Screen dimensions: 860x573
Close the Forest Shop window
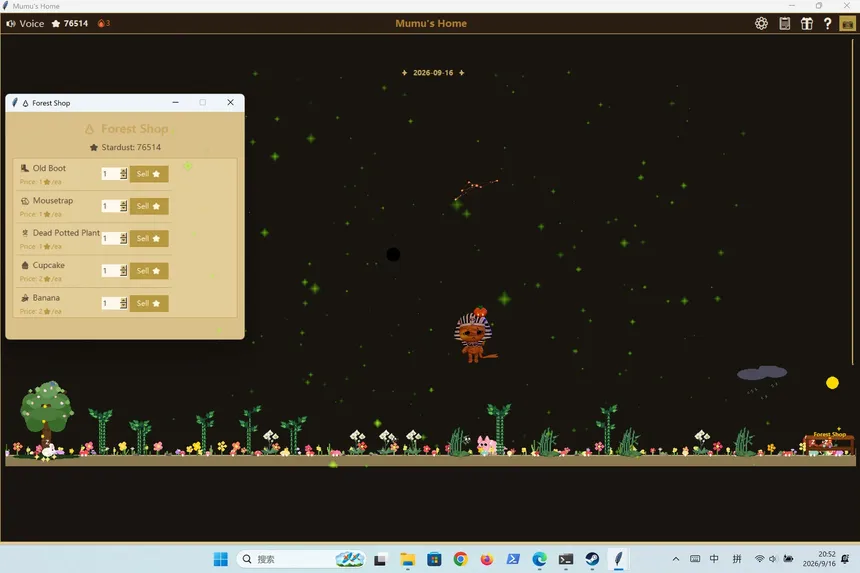tap(230, 103)
